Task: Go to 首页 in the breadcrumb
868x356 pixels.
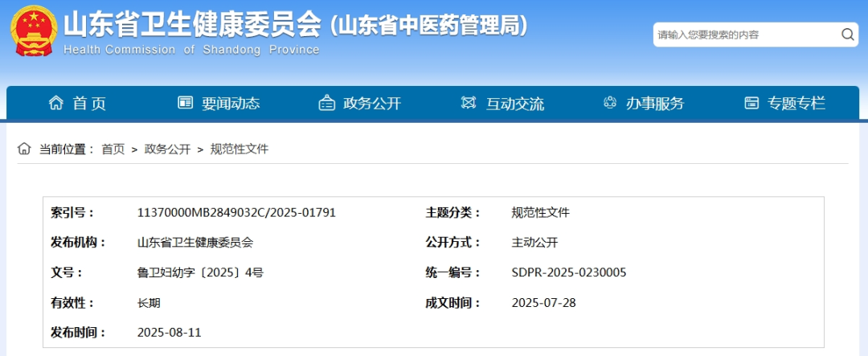Action: coord(113,149)
